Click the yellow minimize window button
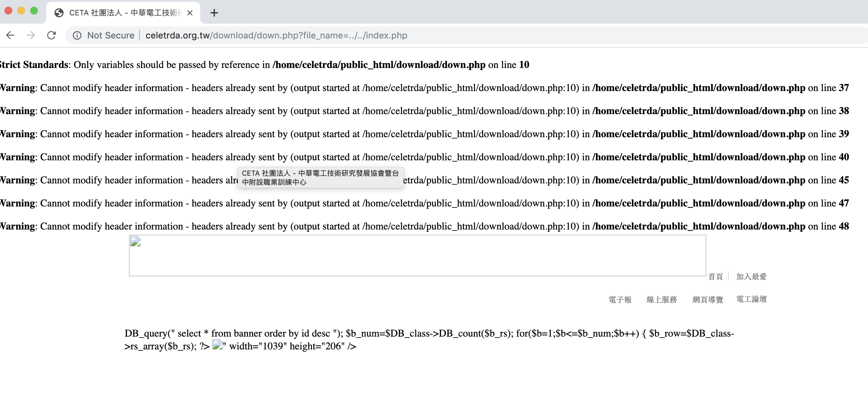Viewport: 868px width, 402px height. point(21,11)
